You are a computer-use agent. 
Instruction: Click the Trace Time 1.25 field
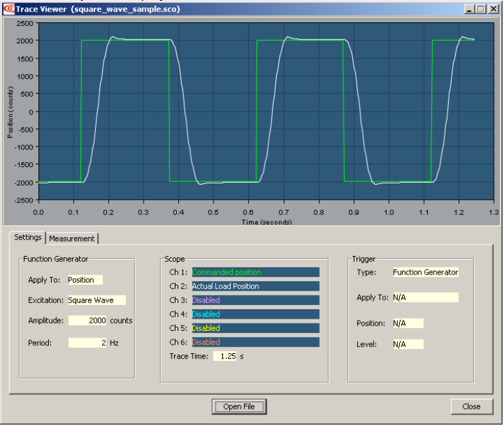coord(225,356)
